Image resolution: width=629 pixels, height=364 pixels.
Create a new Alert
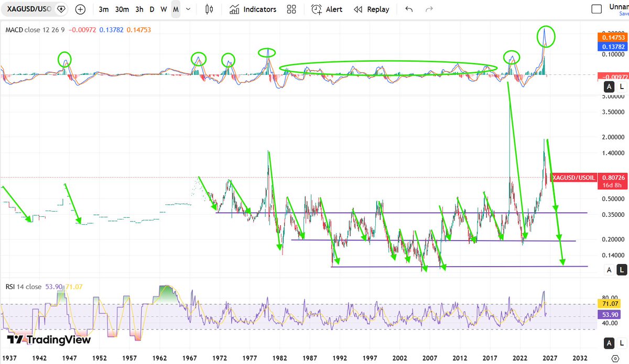[x=327, y=9]
